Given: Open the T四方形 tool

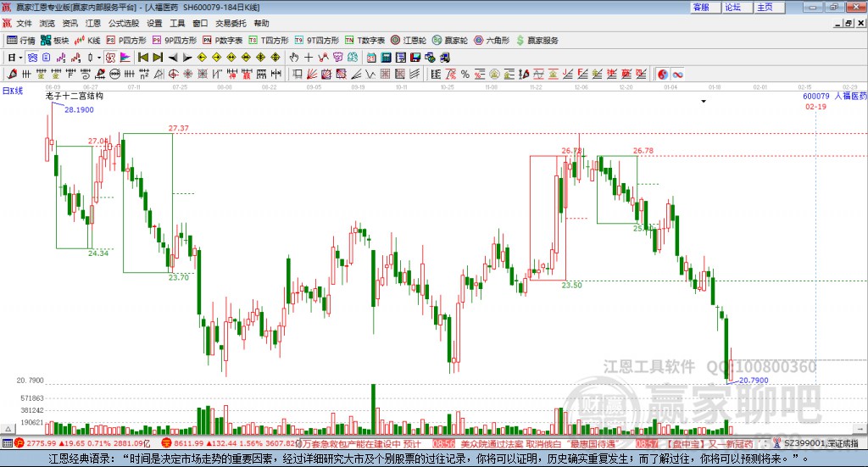Looking at the screenshot, I should coord(269,41).
